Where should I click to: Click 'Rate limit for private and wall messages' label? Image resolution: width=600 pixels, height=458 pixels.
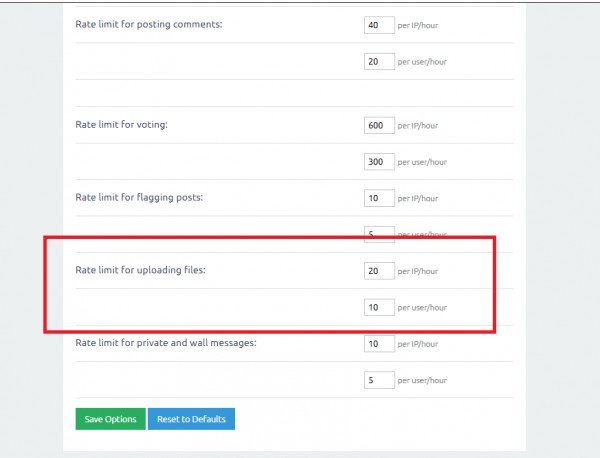[166, 343]
